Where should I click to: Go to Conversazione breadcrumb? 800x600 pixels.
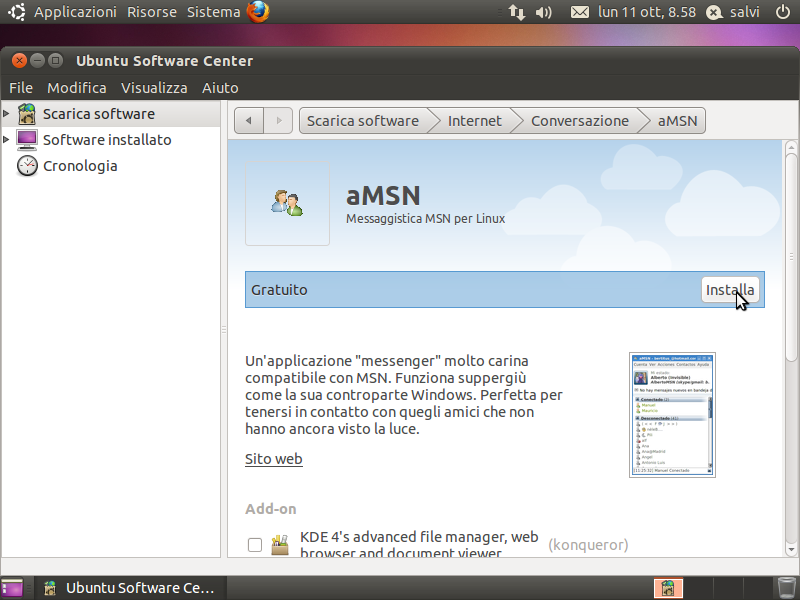(x=580, y=121)
